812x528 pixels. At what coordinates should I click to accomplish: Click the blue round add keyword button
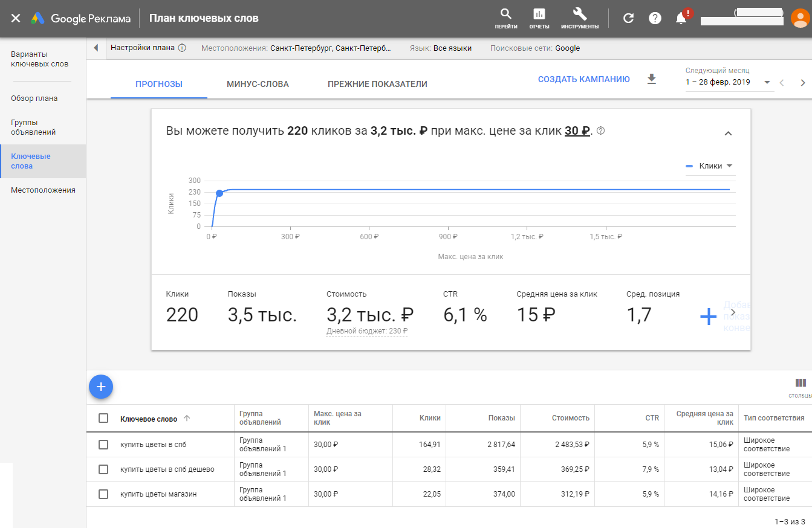click(x=101, y=387)
